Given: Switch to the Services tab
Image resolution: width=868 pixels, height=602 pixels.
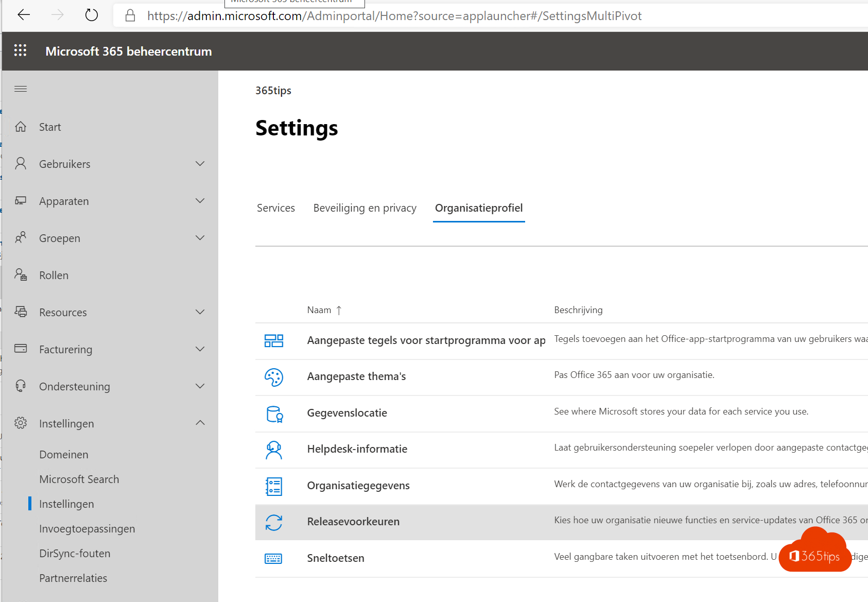Looking at the screenshot, I should pyautogui.click(x=276, y=208).
